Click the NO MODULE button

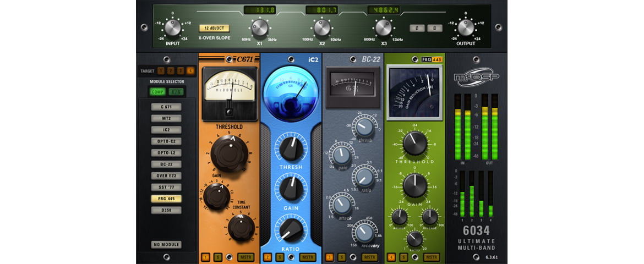tap(166, 245)
